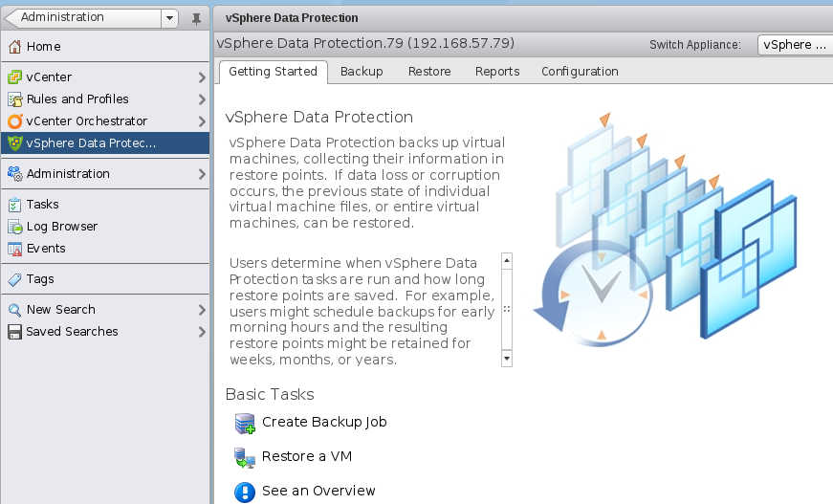Select vSphere Data Protec... navigator item

[105, 143]
